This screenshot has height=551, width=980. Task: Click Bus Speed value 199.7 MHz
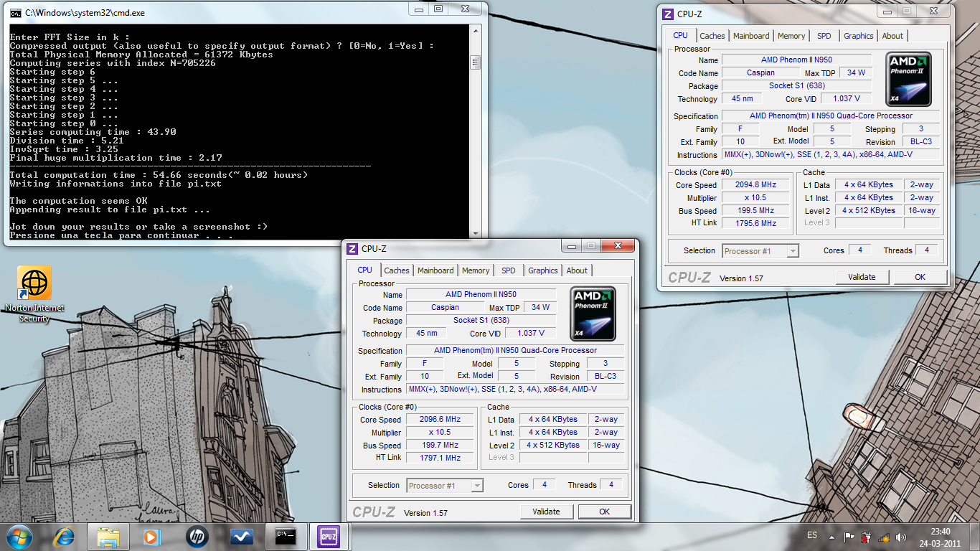click(x=440, y=446)
